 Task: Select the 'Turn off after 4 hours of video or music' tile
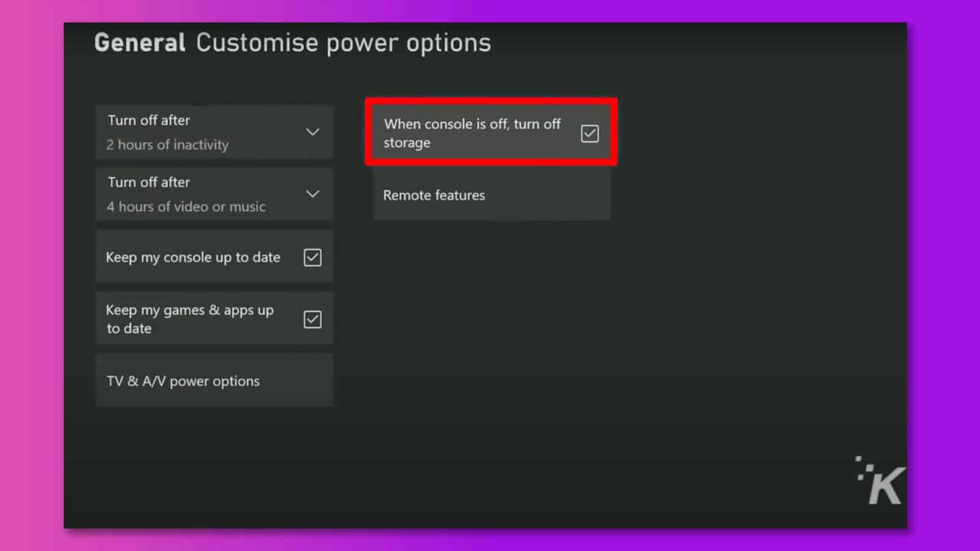click(202, 193)
